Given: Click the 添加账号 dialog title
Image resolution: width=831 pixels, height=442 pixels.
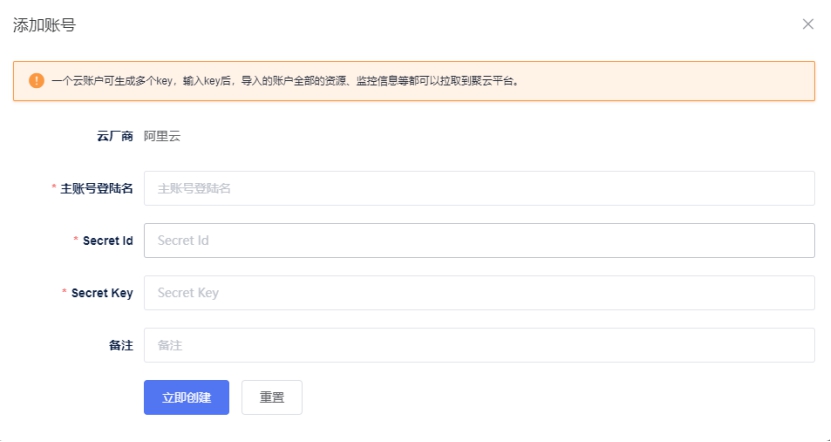Looking at the screenshot, I should pyautogui.click(x=44, y=25).
